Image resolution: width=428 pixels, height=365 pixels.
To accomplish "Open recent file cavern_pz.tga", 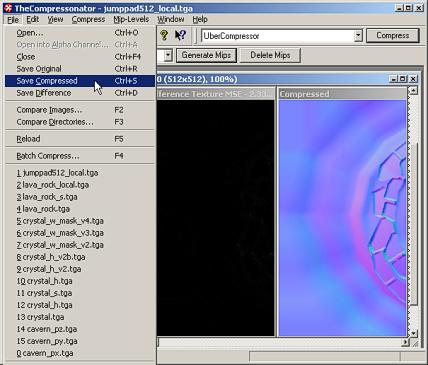I will click(80, 329).
